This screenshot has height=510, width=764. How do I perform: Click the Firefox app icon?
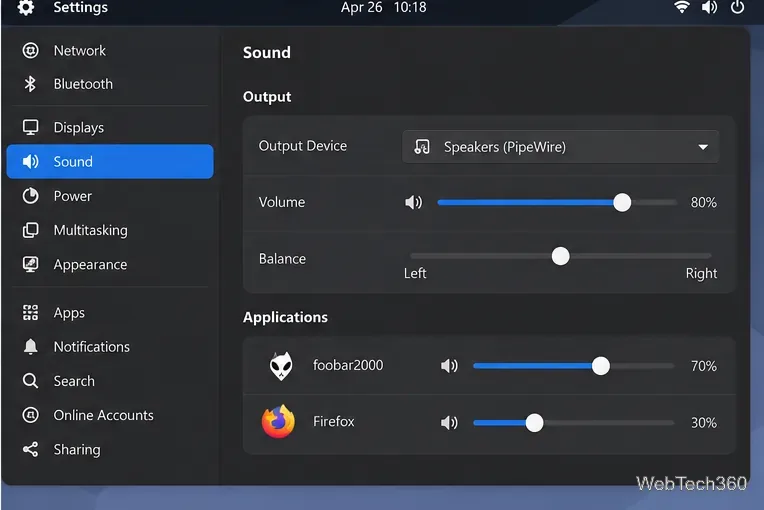tap(278, 421)
